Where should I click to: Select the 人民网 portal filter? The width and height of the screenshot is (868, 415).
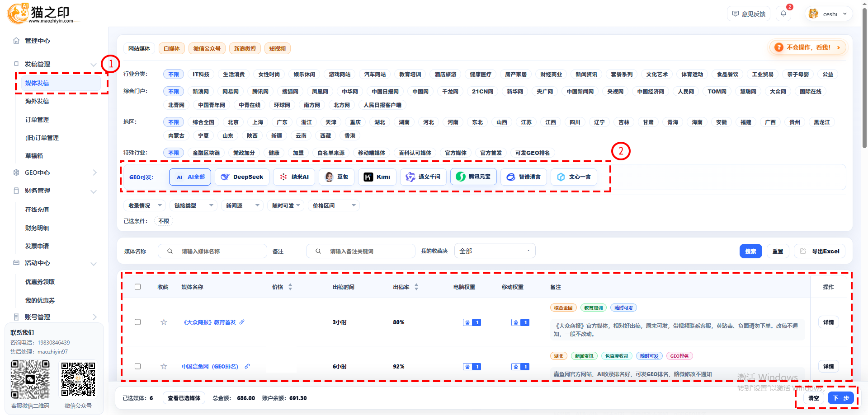[686, 92]
